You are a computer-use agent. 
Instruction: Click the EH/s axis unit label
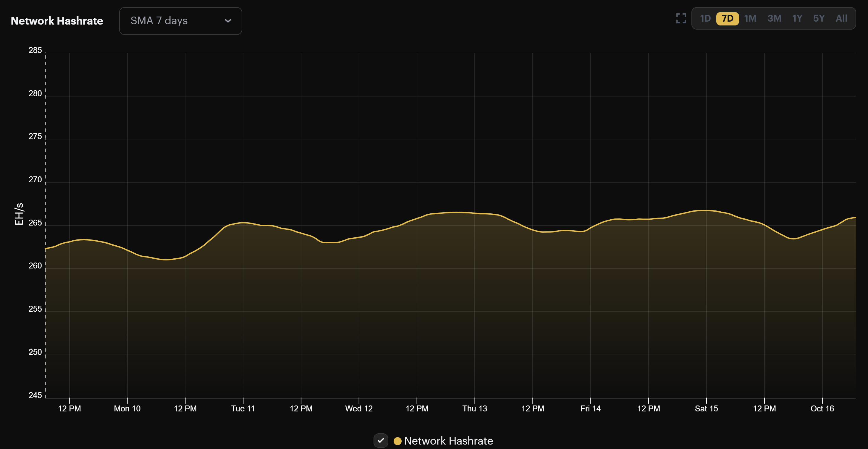19,214
